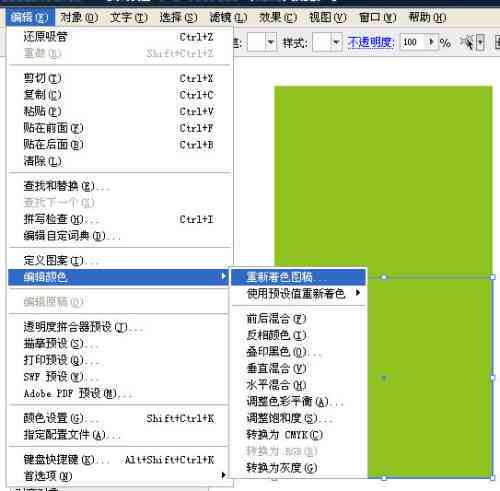Image resolution: width=500 pixels, height=491 pixels.
Task: Choose 还原吸管 to undo eyedropper
Action: pos(119,37)
